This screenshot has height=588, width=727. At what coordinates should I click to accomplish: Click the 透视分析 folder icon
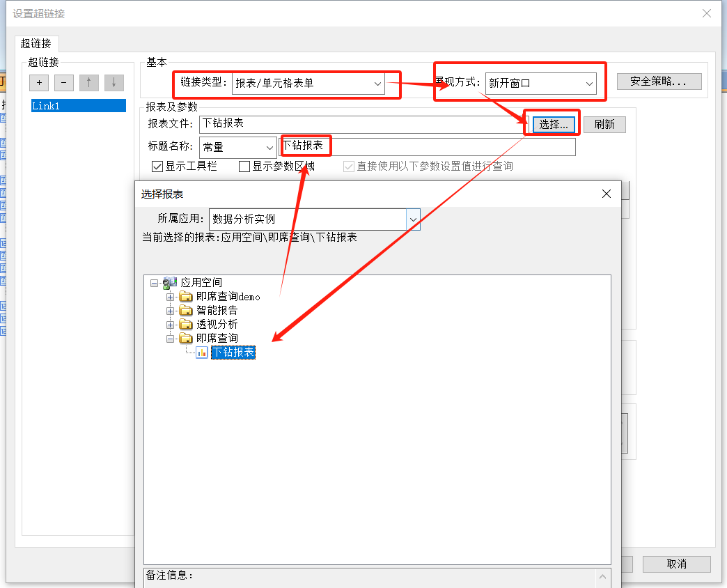pos(186,325)
